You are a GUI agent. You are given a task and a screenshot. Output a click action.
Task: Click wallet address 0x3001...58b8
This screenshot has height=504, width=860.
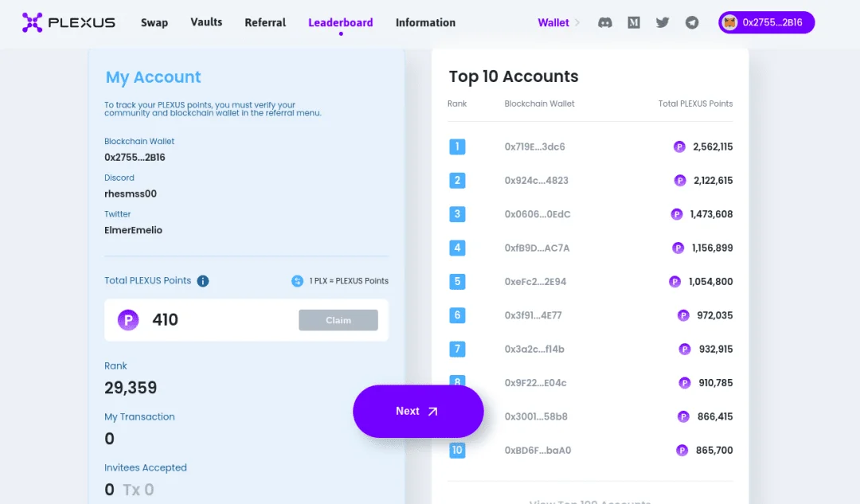point(536,416)
